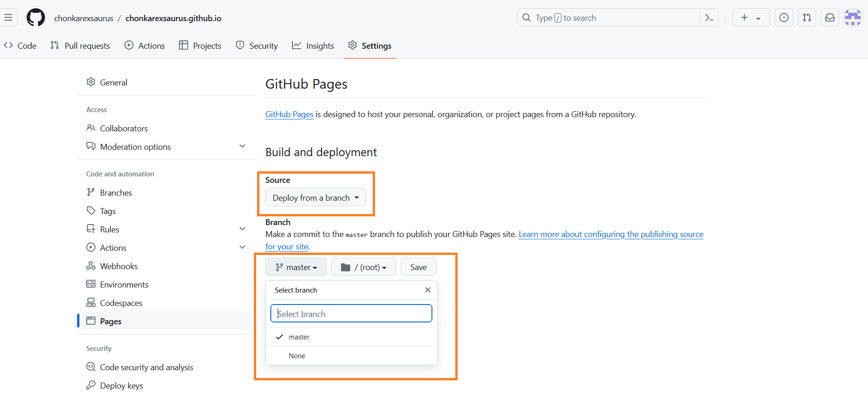868x395 pixels.
Task: Click the Deploy keys key icon
Action: 91,385
